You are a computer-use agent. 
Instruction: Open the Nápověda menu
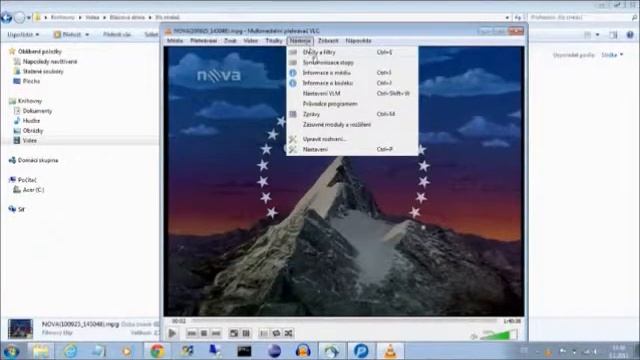pos(358,41)
